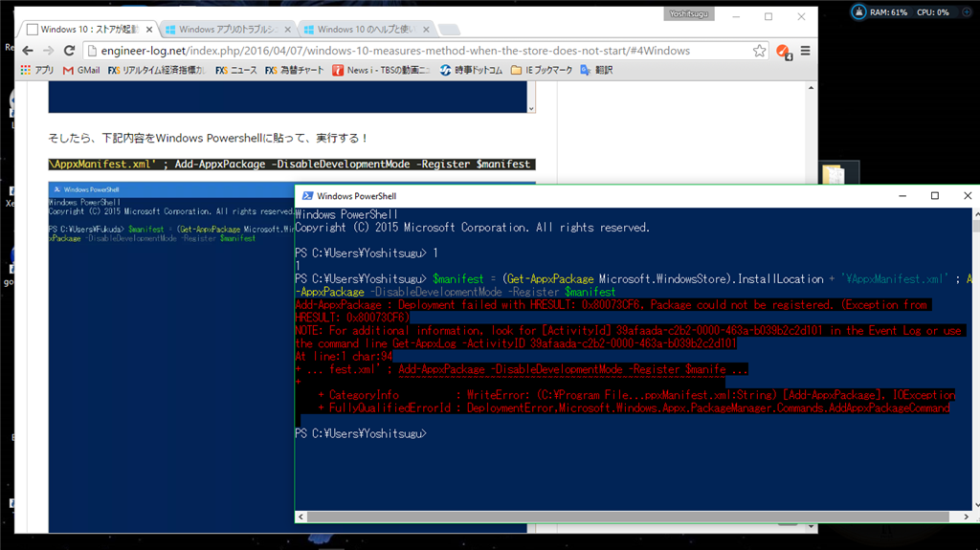980x550 pixels.
Task: Select the Windows 10 : ストアが起動 tab
Action: point(87,30)
